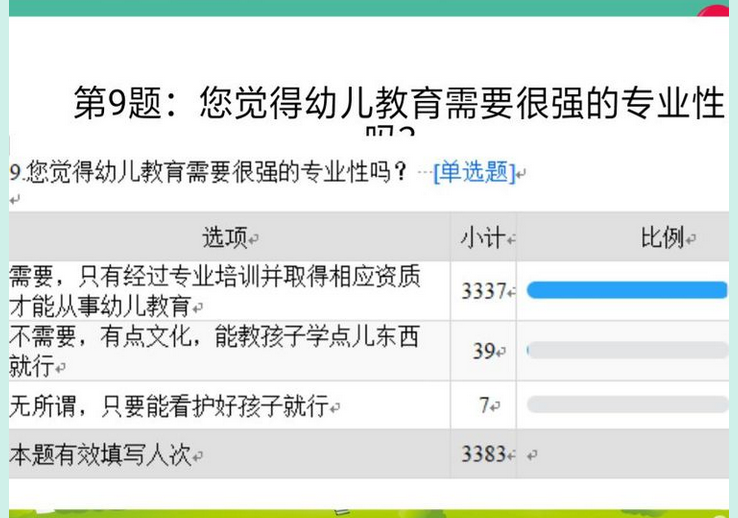738x518 pixels.
Task: Click the count 7 cell
Action: pos(484,405)
